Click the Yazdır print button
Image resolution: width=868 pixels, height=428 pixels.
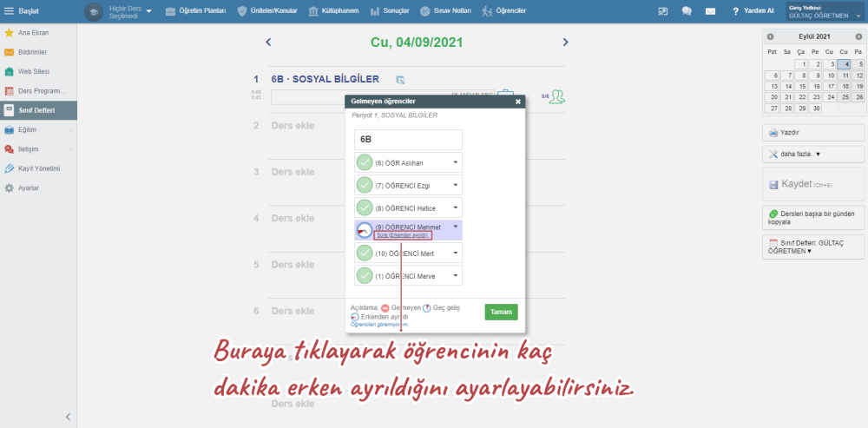(x=813, y=133)
